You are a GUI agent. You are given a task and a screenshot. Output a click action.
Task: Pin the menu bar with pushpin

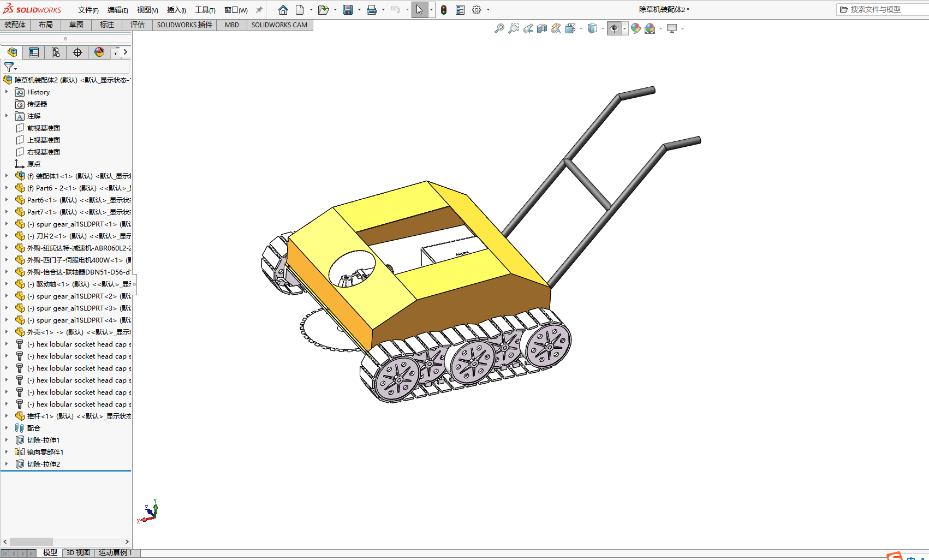click(259, 10)
